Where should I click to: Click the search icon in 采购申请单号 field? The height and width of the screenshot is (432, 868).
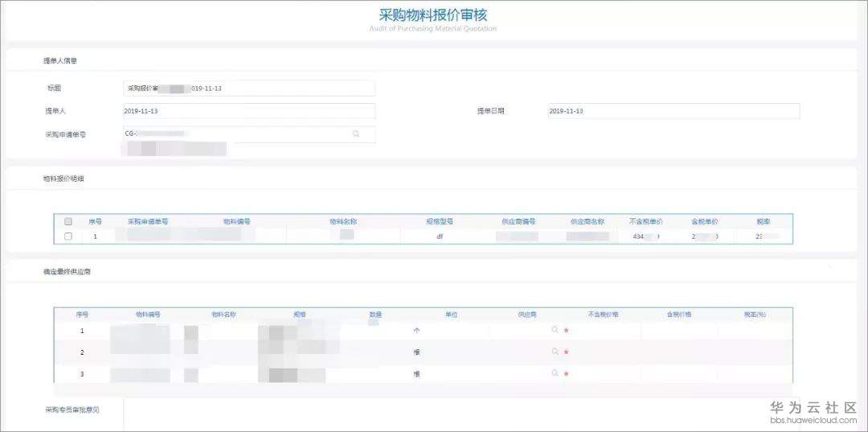[356, 134]
